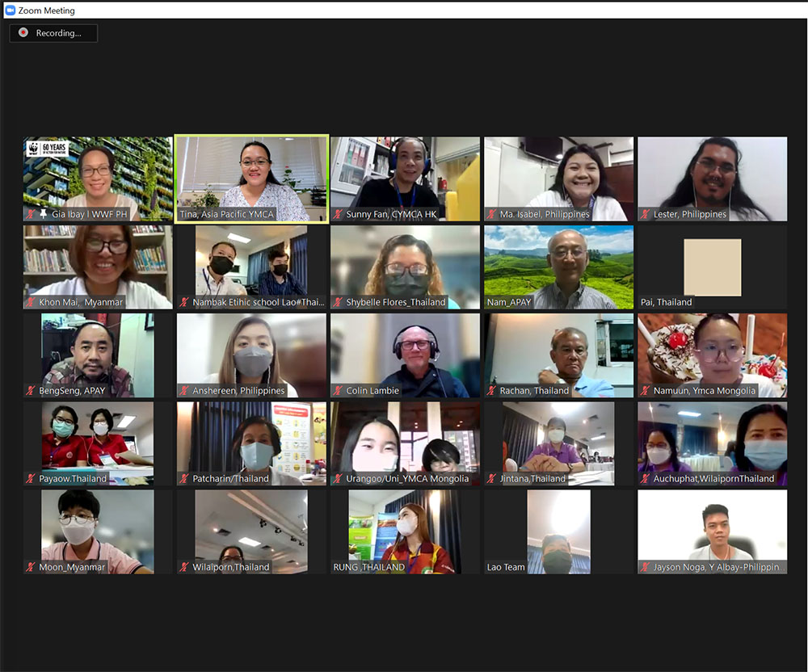Click the pin icon on Gia Ibay's tile
This screenshot has height=672, width=808.
point(43,214)
